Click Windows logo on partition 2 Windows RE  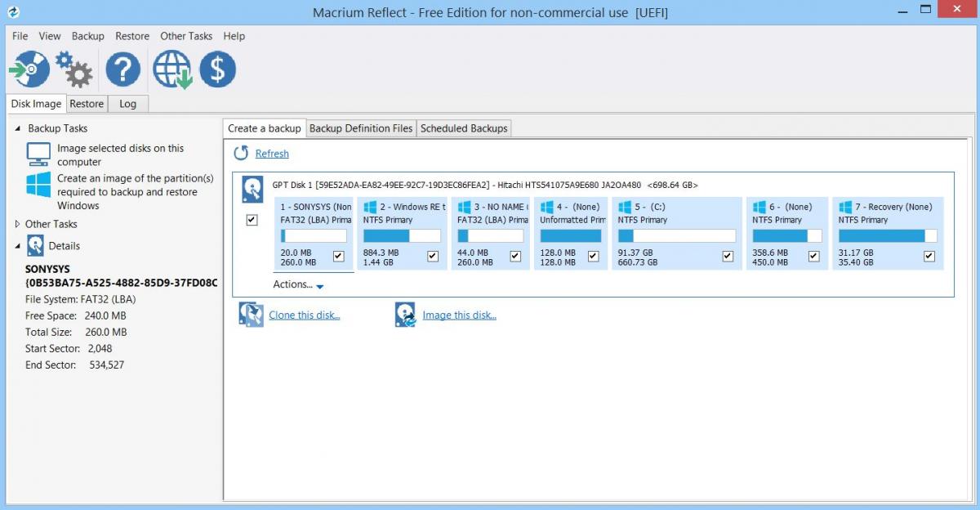(370, 208)
